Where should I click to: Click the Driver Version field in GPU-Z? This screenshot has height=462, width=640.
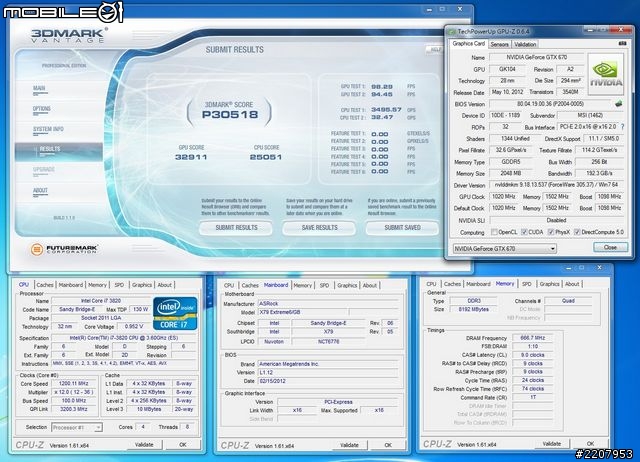[557, 185]
